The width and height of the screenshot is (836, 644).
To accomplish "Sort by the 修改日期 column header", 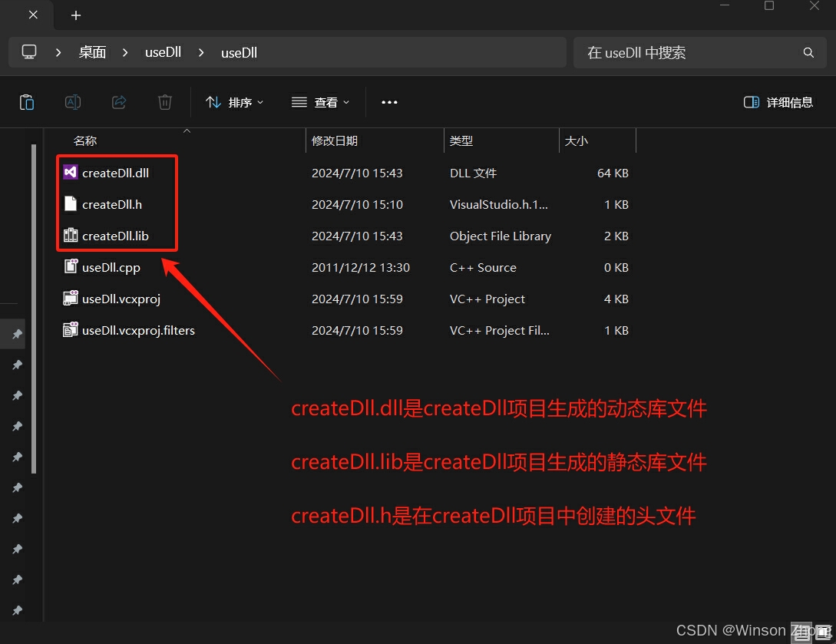I will 334,140.
